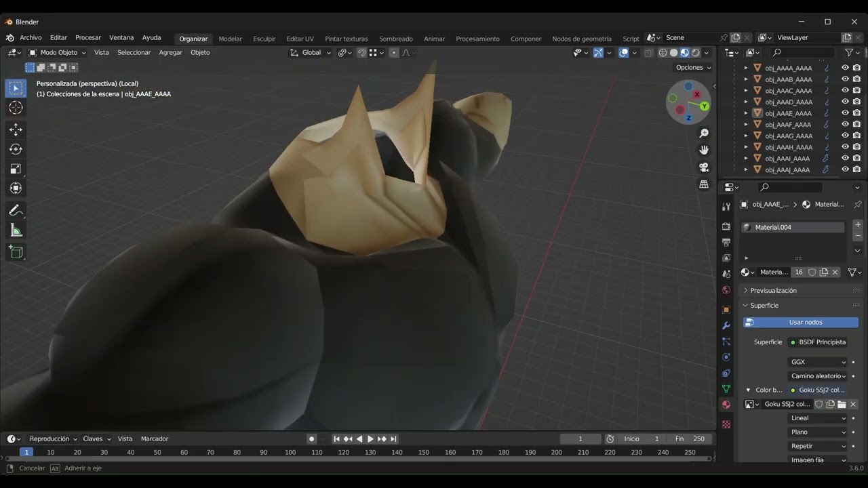Add a material slot with plus button
The height and width of the screenshot is (488, 868).
(x=858, y=224)
